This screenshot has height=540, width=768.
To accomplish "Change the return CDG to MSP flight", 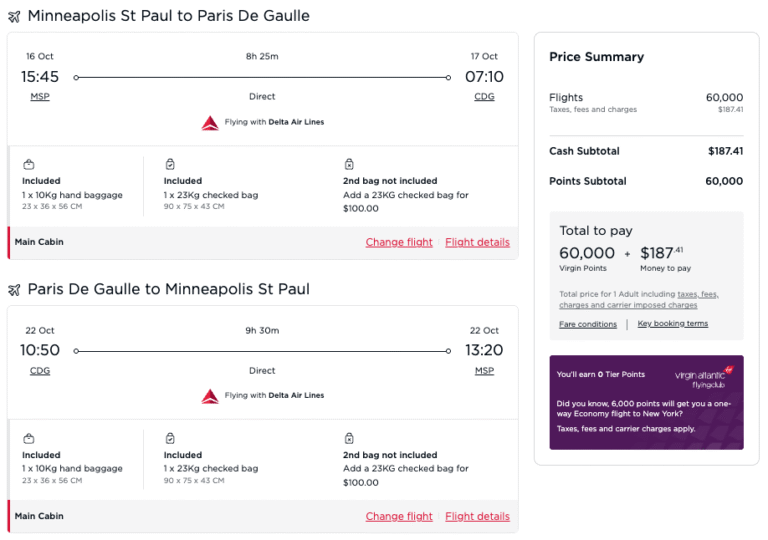I will [399, 516].
